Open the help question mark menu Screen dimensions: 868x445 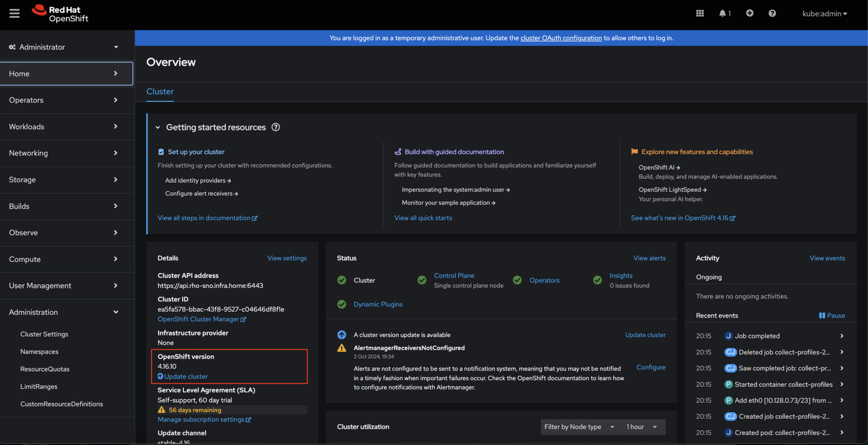[772, 14]
